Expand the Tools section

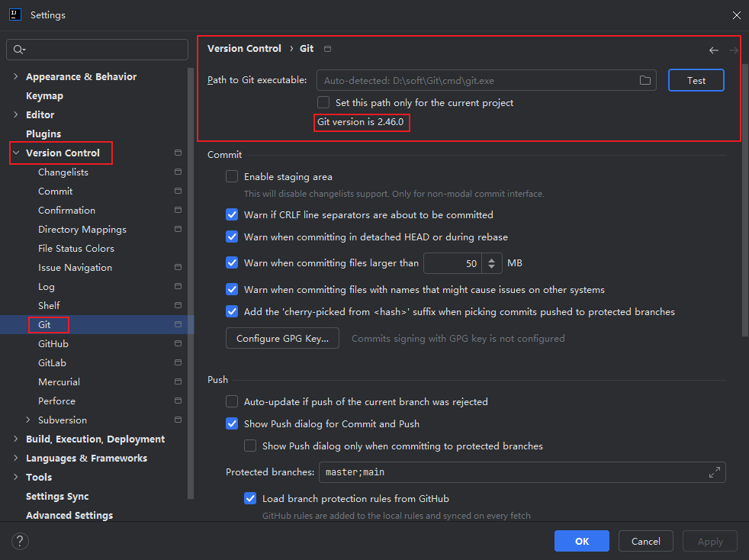click(16, 478)
